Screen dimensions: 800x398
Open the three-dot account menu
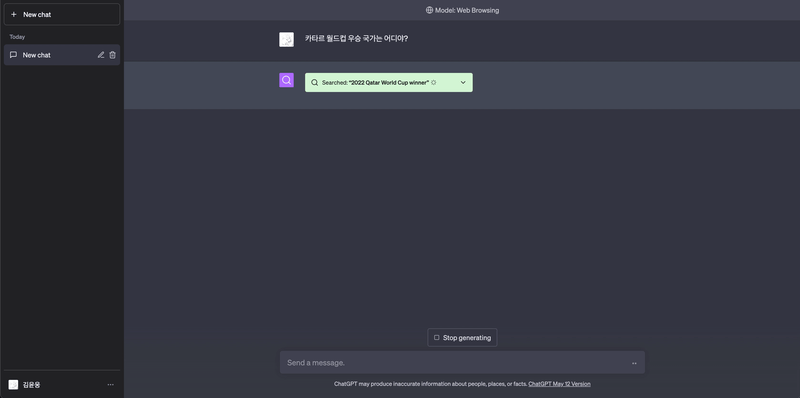[111, 385]
